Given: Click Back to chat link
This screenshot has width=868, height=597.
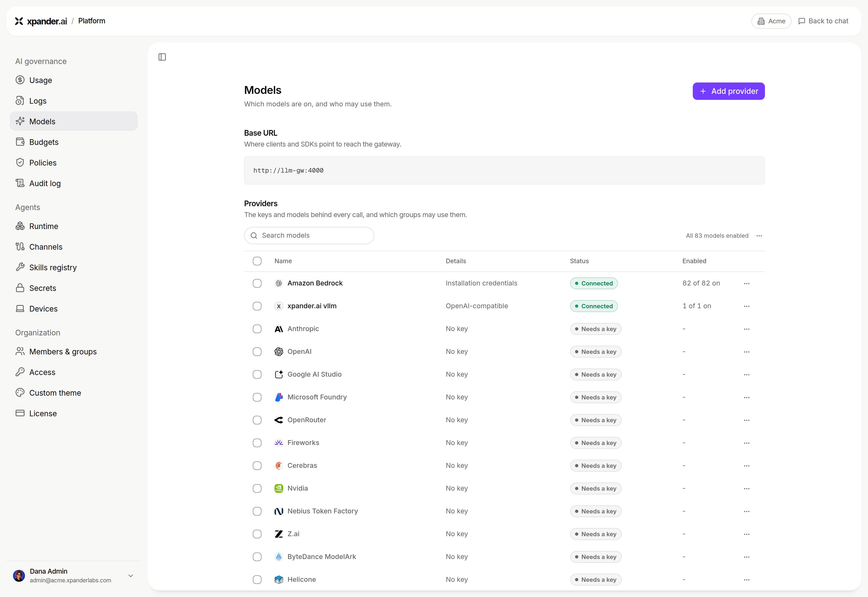Looking at the screenshot, I should click(823, 21).
